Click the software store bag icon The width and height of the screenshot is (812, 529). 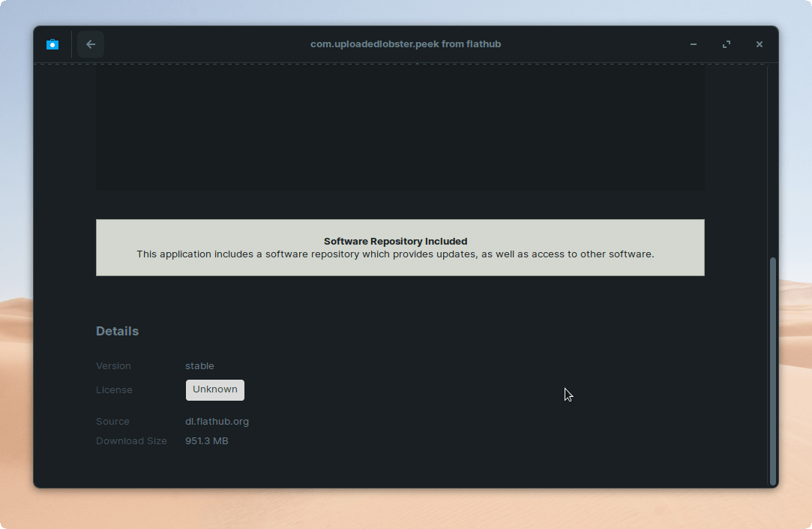click(x=52, y=44)
